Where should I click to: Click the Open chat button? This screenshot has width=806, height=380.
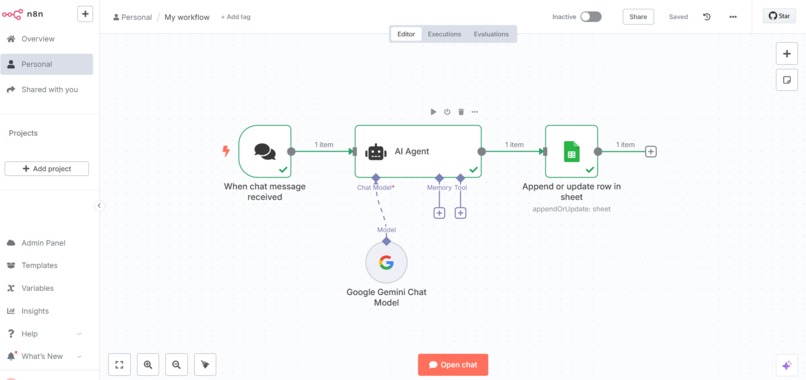453,365
